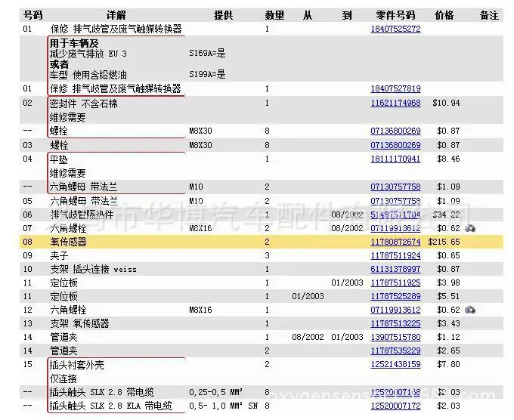Open part number 18407525272
This screenshot has width=514, height=420.
coord(395,29)
